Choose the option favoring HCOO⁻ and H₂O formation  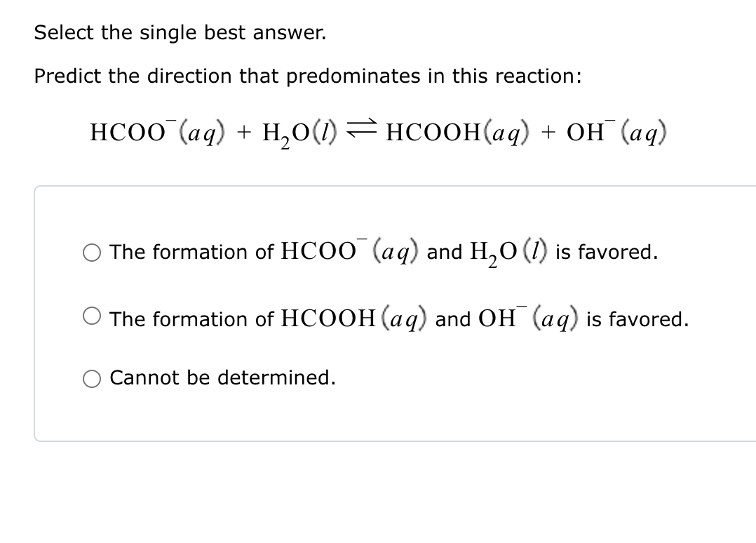coord(91,253)
